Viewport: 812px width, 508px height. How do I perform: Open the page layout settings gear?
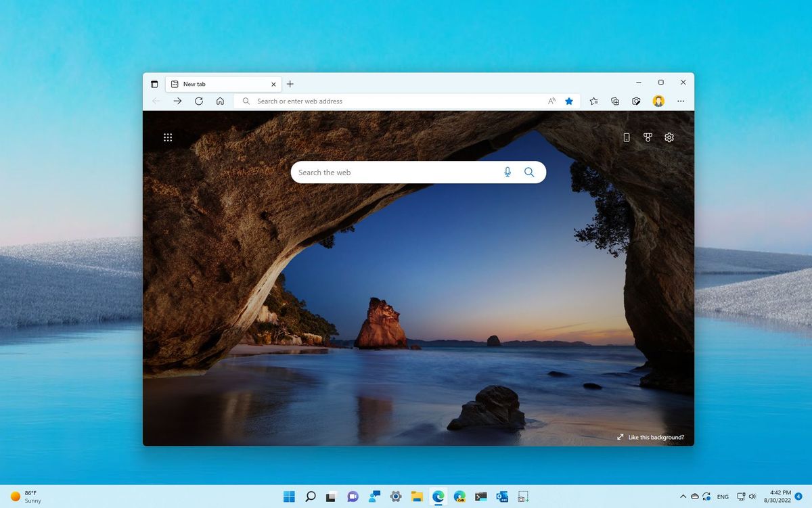tap(669, 137)
